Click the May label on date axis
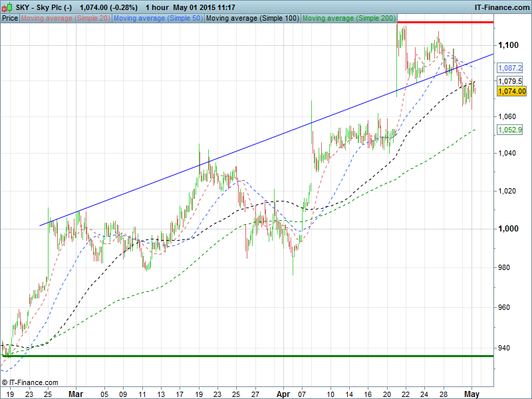 pyautogui.click(x=471, y=392)
